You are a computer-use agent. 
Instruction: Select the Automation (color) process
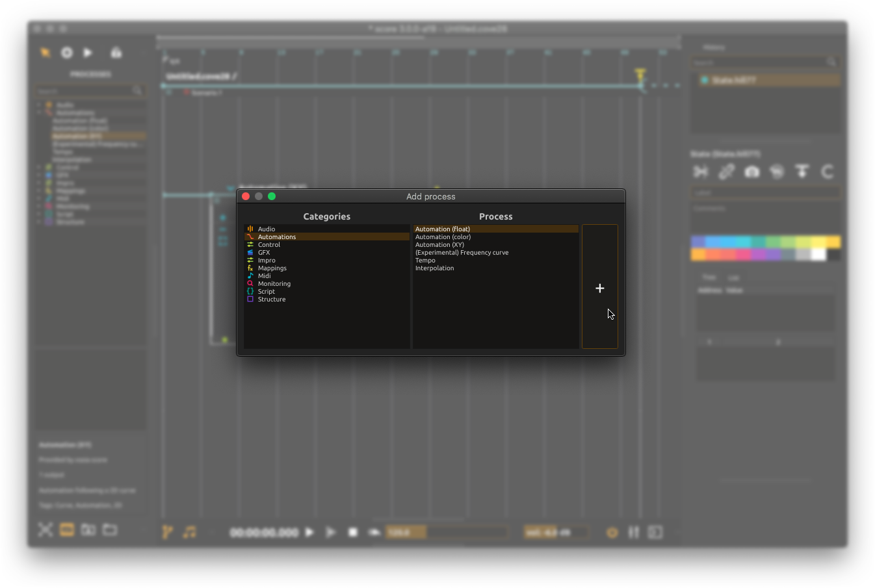point(495,236)
